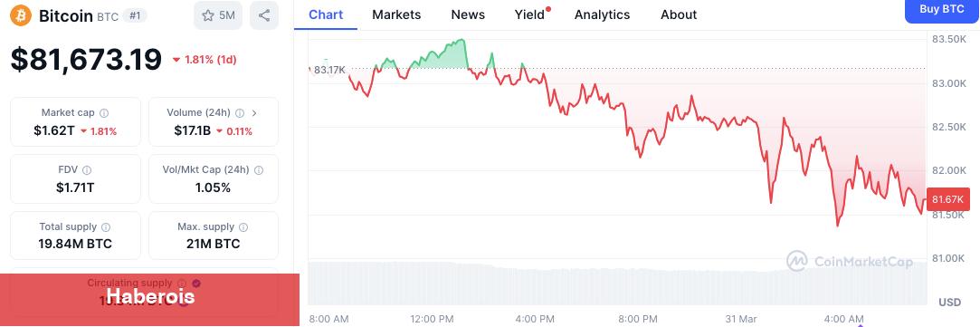Viewport: 980px width, 327px height.
Task: Switch to the Markets tab
Action: pos(396,14)
